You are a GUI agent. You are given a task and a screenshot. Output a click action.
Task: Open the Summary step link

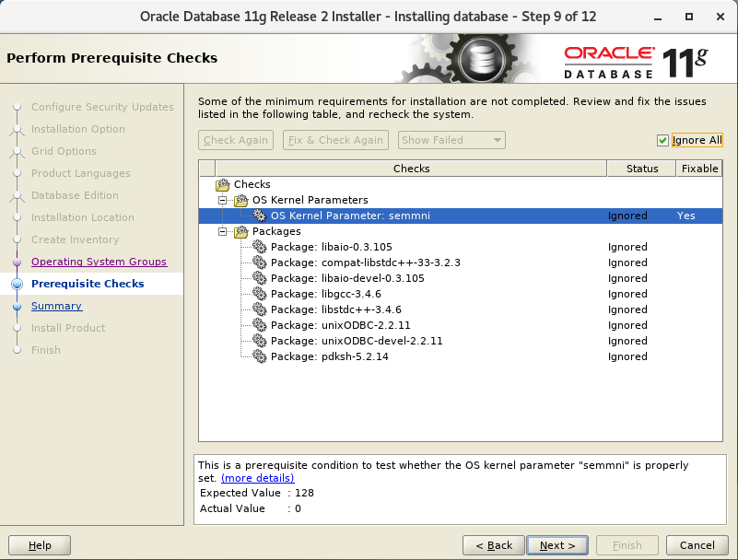click(56, 306)
